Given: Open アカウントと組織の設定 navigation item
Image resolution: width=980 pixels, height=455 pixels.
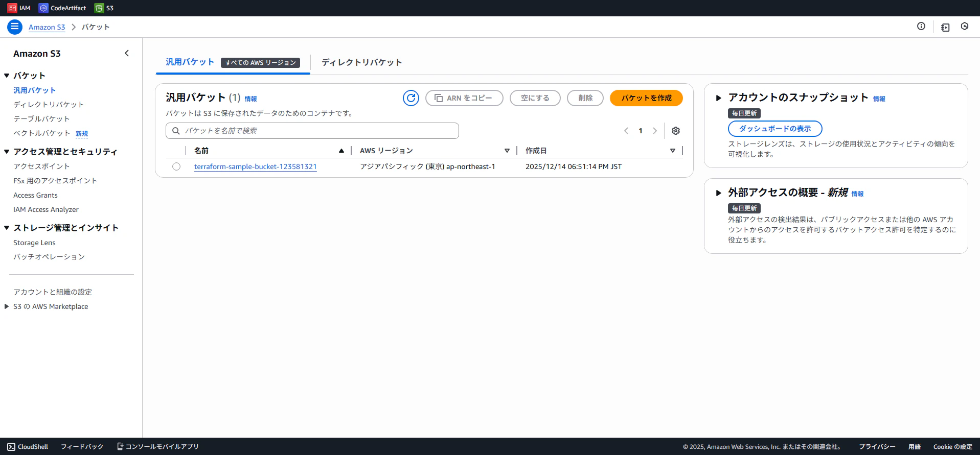Looking at the screenshot, I should tap(53, 292).
